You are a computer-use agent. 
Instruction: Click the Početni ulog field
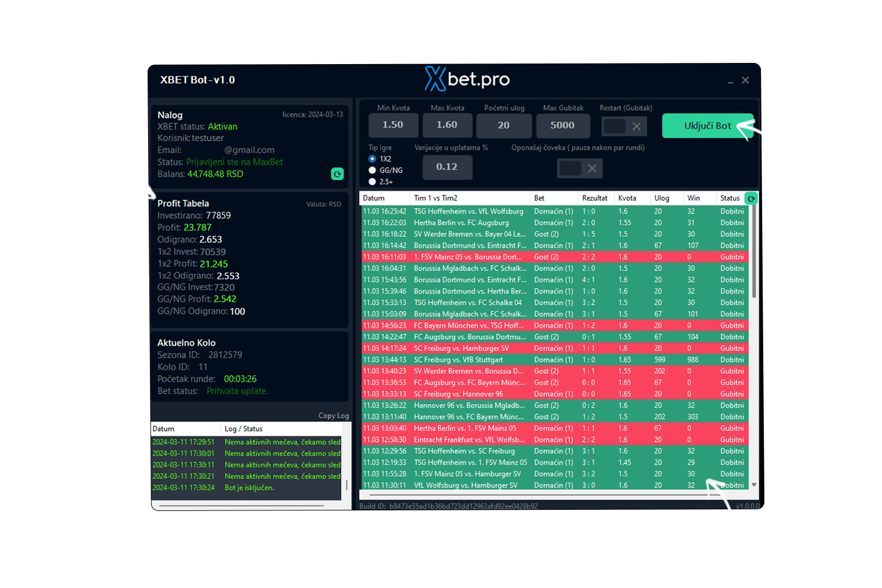503,125
